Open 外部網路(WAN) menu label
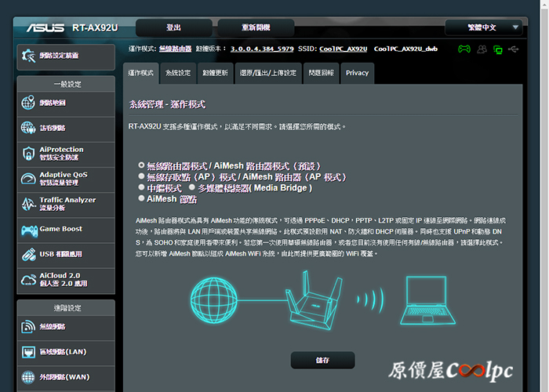Viewport: 549px width, 392px height. pos(64,377)
